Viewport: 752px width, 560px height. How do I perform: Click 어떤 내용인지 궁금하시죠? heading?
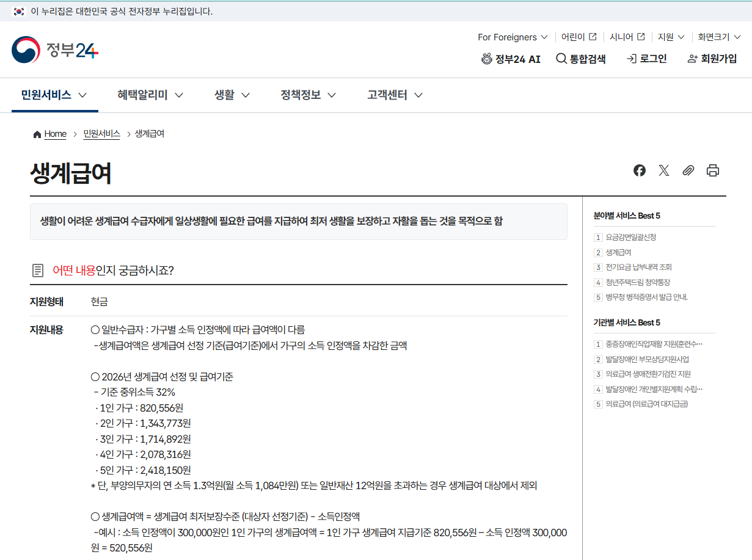point(113,271)
